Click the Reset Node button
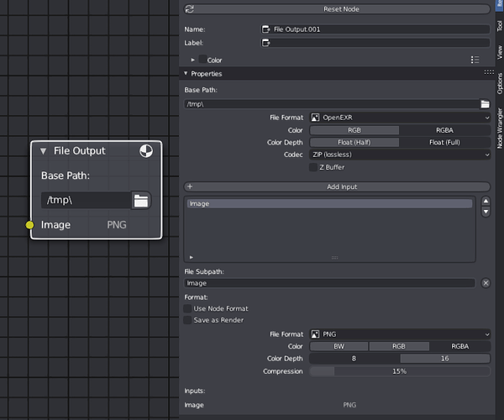Screen dimensions: 504x420 coord(337,9)
